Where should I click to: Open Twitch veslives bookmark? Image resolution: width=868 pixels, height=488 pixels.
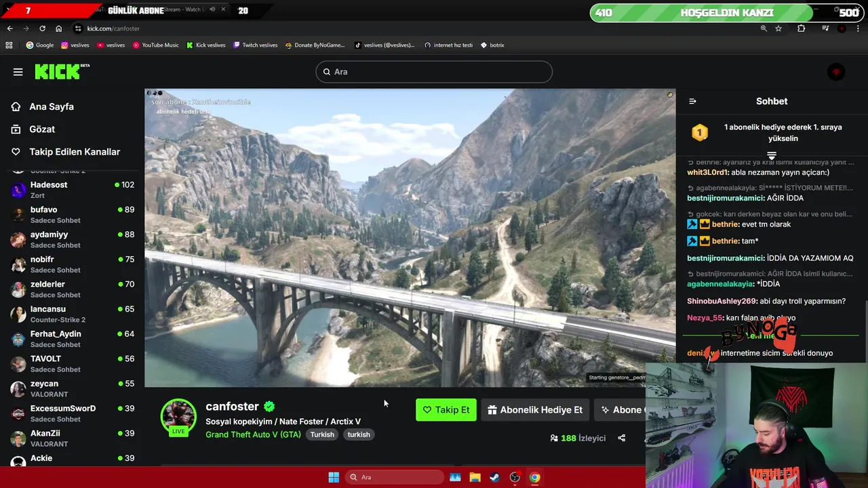(255, 45)
